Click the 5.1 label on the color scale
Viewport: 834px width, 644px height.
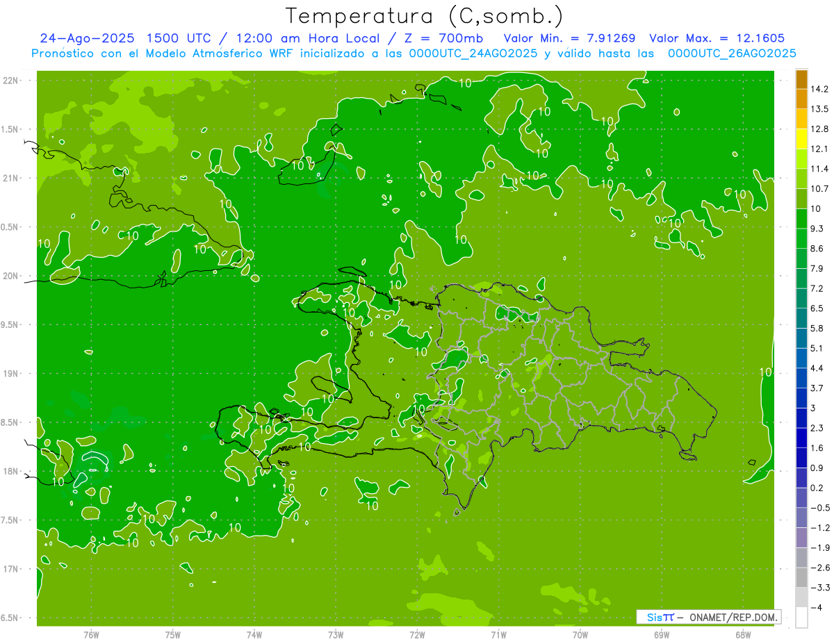click(x=817, y=348)
